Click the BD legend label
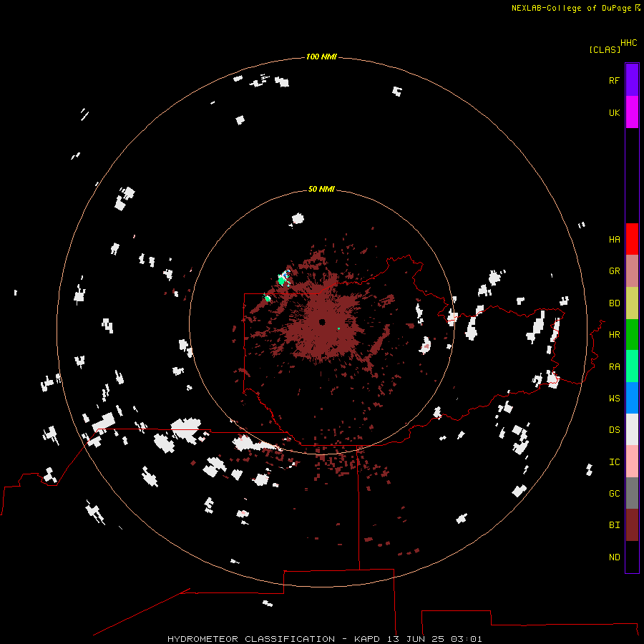The image size is (644, 644). (614, 303)
